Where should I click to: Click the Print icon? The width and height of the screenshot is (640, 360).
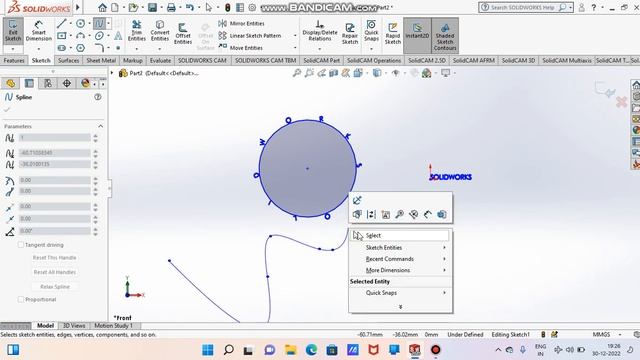[x=171, y=7]
